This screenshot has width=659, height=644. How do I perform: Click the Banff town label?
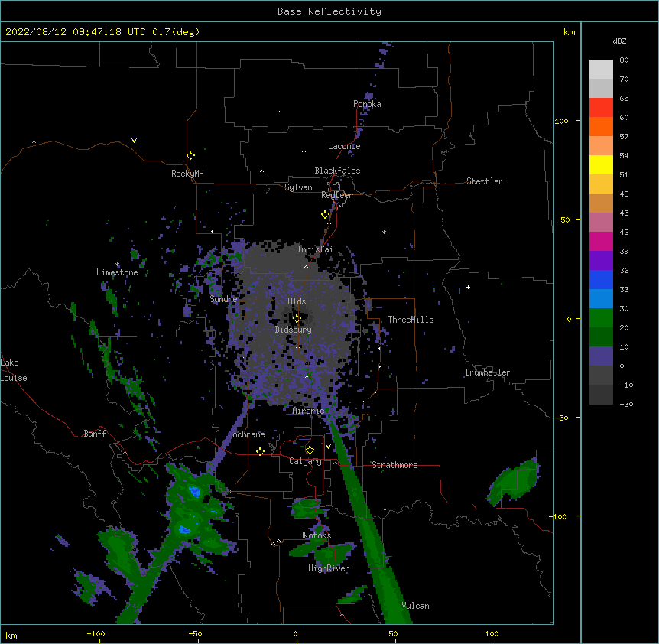click(95, 434)
